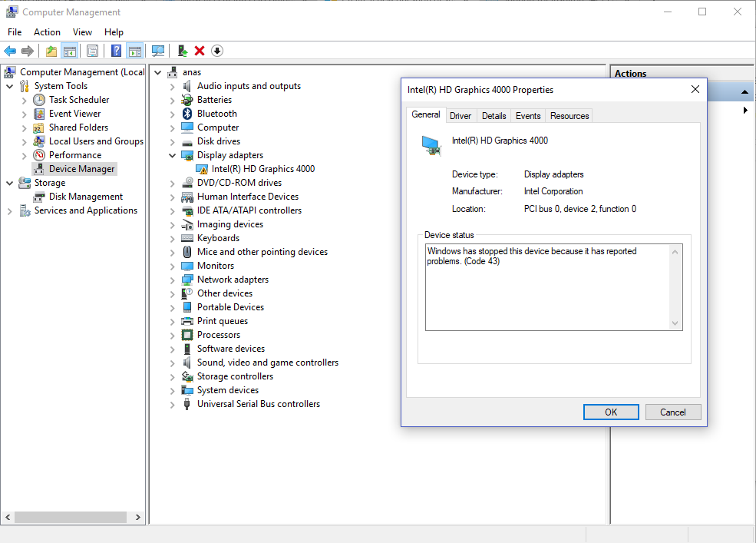Close the Intel HD Graphics Properties dialog
This screenshot has height=543, width=756.
(695, 89)
